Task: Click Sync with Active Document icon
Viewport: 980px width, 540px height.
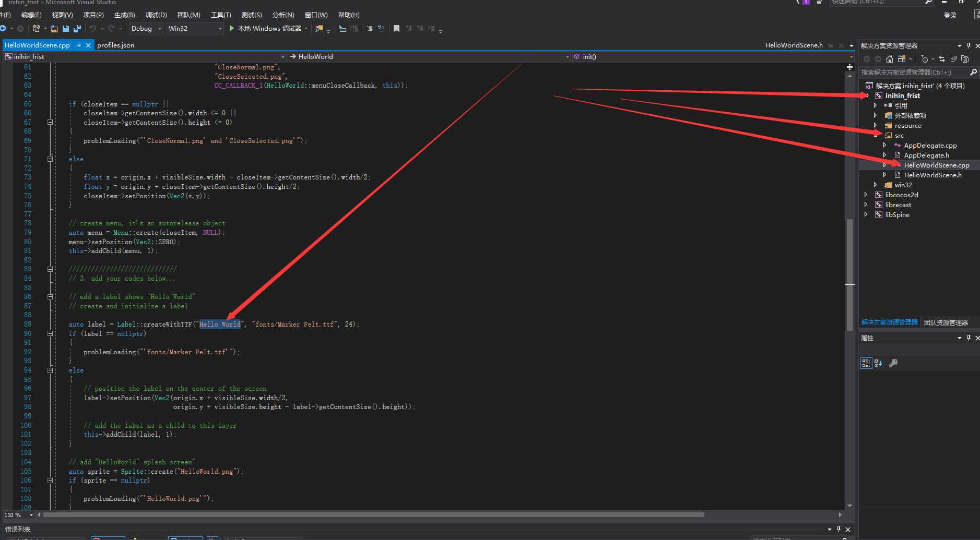Action: (x=942, y=59)
